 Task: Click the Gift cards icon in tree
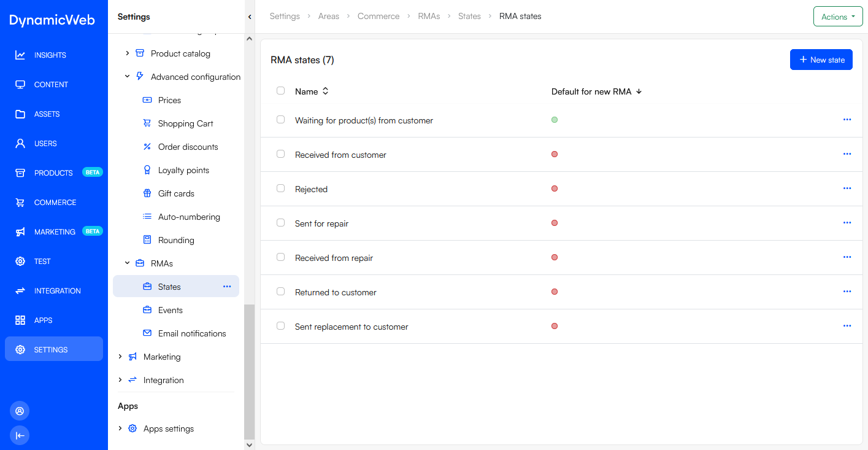coord(147,193)
